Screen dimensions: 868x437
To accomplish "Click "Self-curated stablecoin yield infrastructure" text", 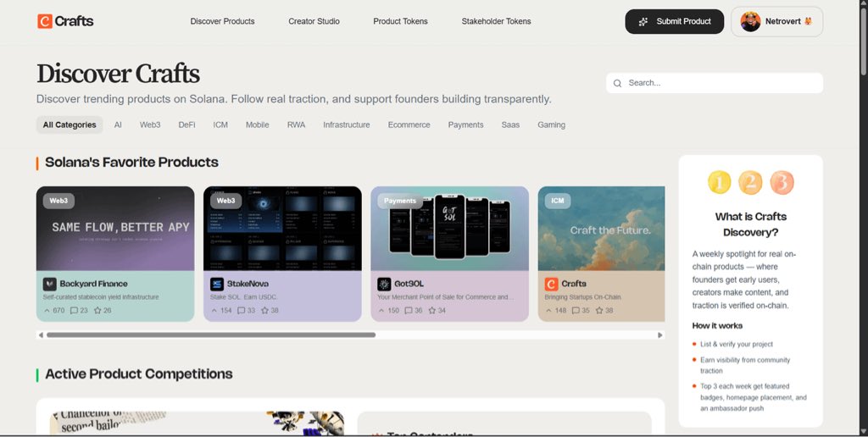I will (101, 297).
